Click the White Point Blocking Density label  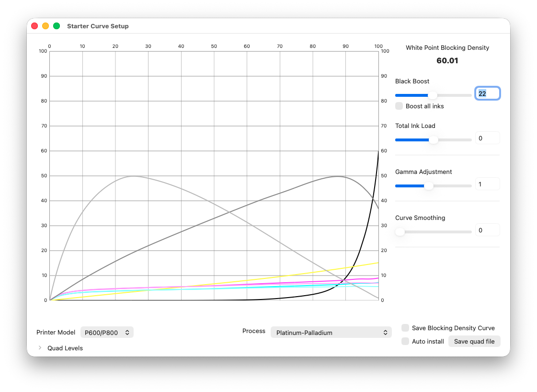(x=447, y=47)
